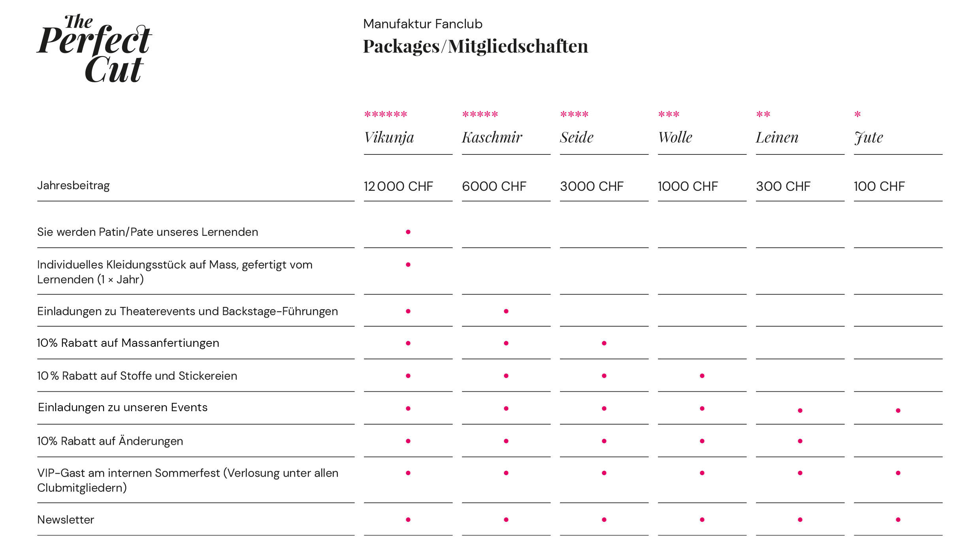Image resolution: width=980 pixels, height=551 pixels.
Task: Click the Jahresbeitrag row label
Action: (73, 185)
